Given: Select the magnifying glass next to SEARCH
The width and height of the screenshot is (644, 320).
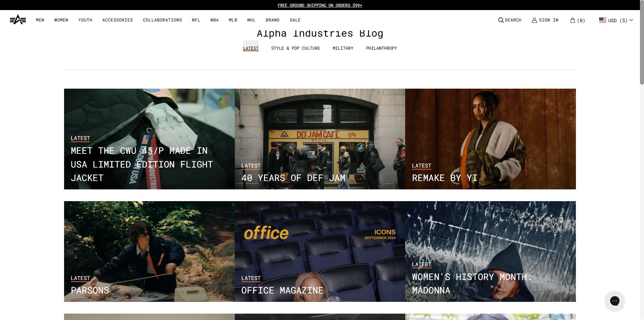Looking at the screenshot, I should tap(500, 20).
